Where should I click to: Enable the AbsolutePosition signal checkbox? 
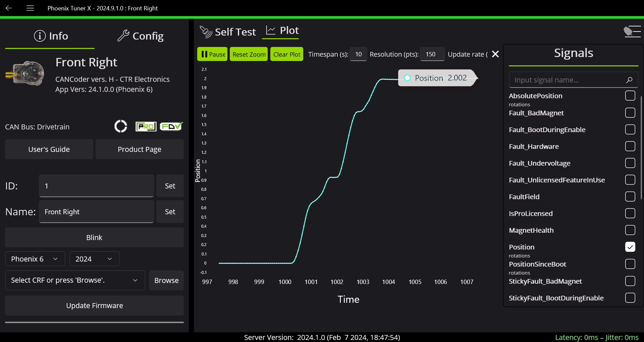(x=630, y=96)
